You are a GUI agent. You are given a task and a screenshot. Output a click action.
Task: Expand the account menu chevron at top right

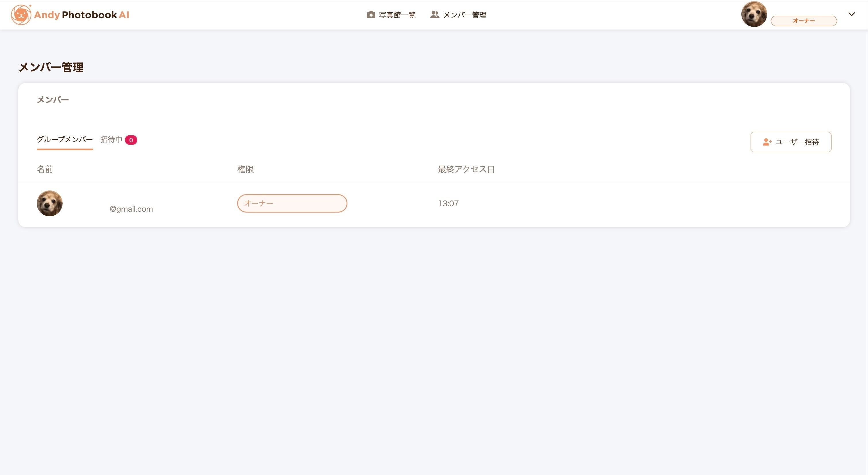point(851,14)
